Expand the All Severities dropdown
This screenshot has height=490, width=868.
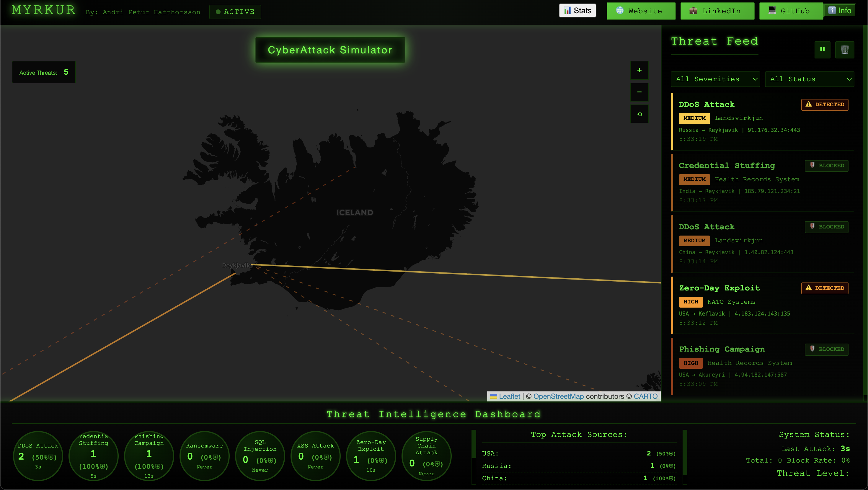[715, 79]
